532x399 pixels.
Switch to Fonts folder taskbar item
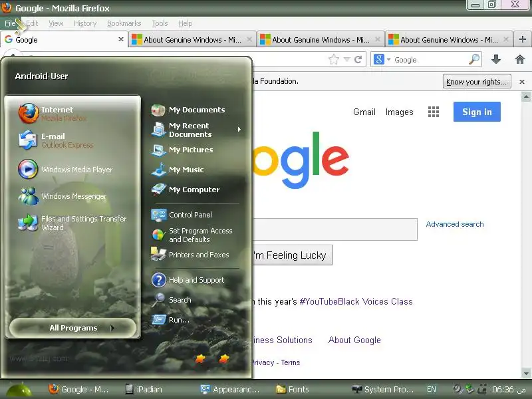click(x=293, y=390)
